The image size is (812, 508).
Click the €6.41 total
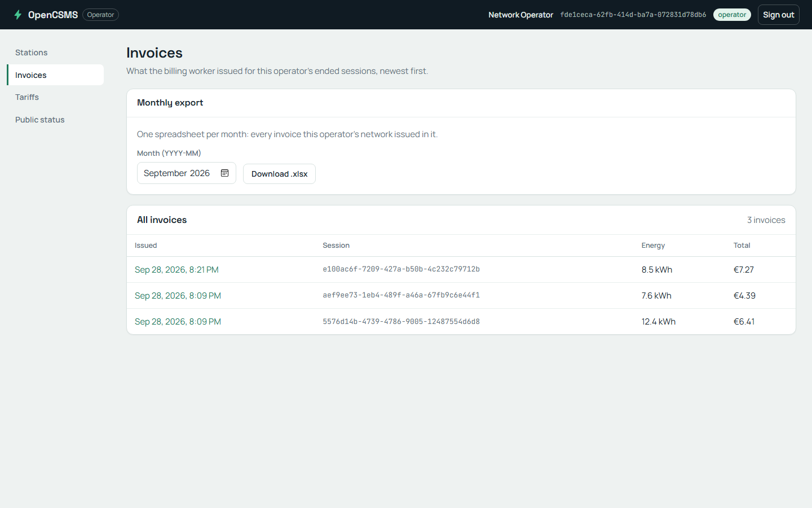pos(744,322)
